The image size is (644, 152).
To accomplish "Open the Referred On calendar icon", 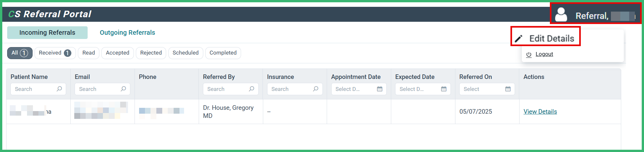I will pyautogui.click(x=508, y=89).
